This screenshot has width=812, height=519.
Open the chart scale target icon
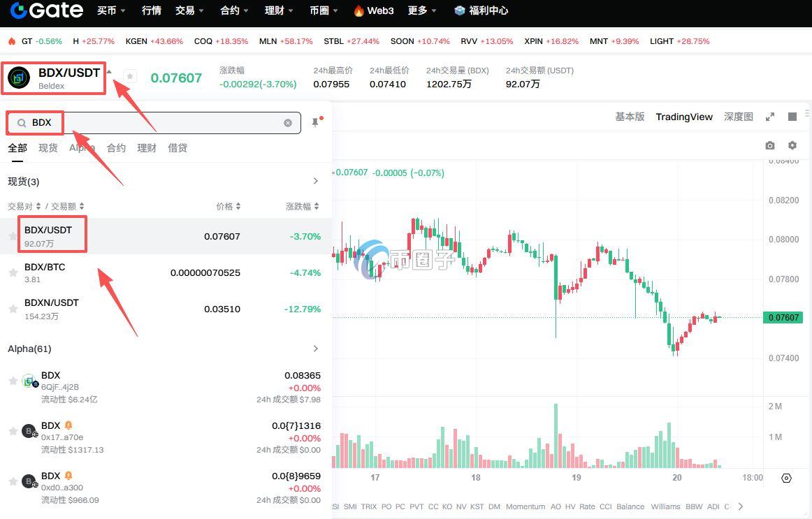[x=786, y=478]
